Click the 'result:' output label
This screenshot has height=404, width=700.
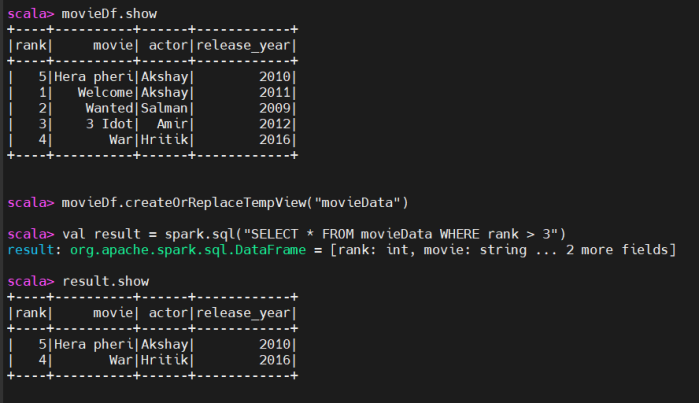point(34,250)
